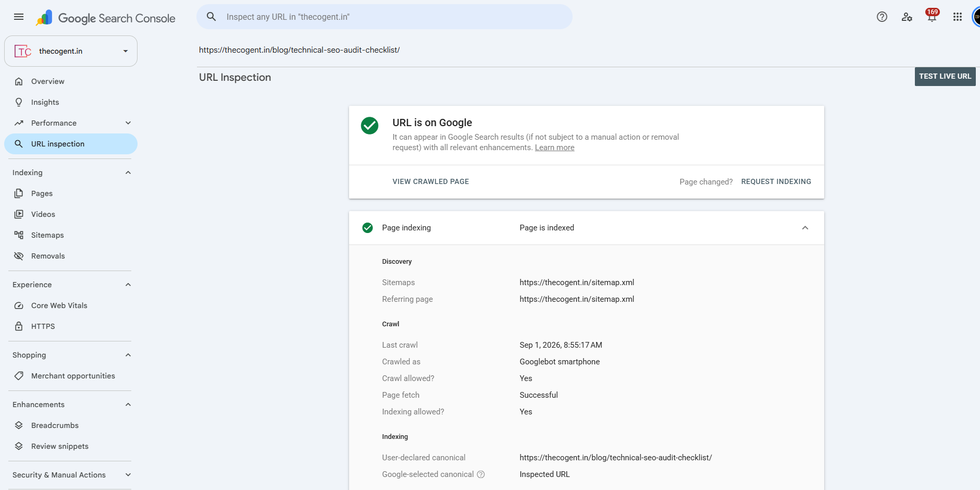Click the Google account avatar
The width and height of the screenshot is (980, 490).
coord(976,17)
